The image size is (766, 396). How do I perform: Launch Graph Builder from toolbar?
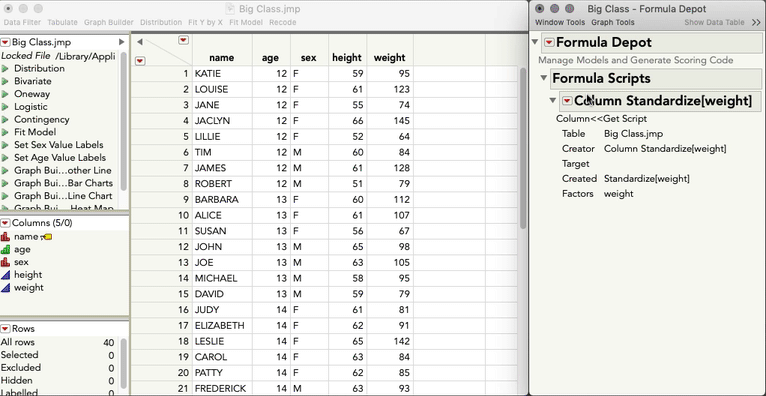point(109,22)
